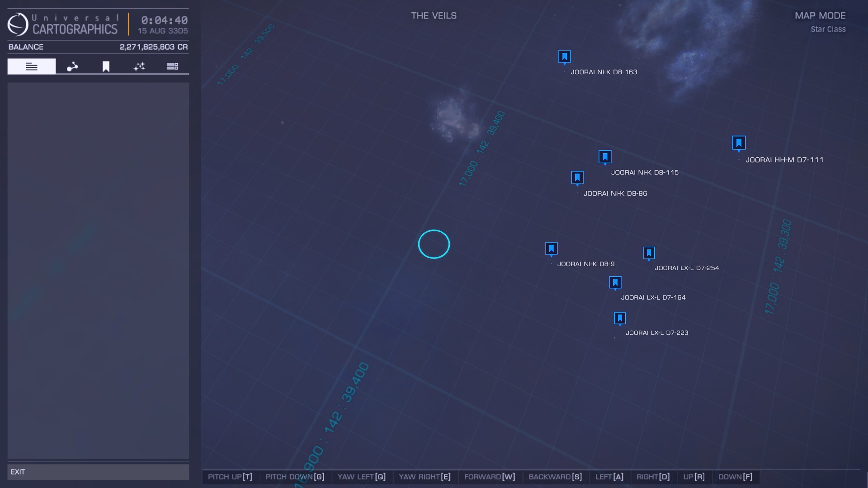The width and height of the screenshot is (868, 488).
Task: Select bookmark icon for JOORAI LX-L D7-223
Action: tap(620, 318)
